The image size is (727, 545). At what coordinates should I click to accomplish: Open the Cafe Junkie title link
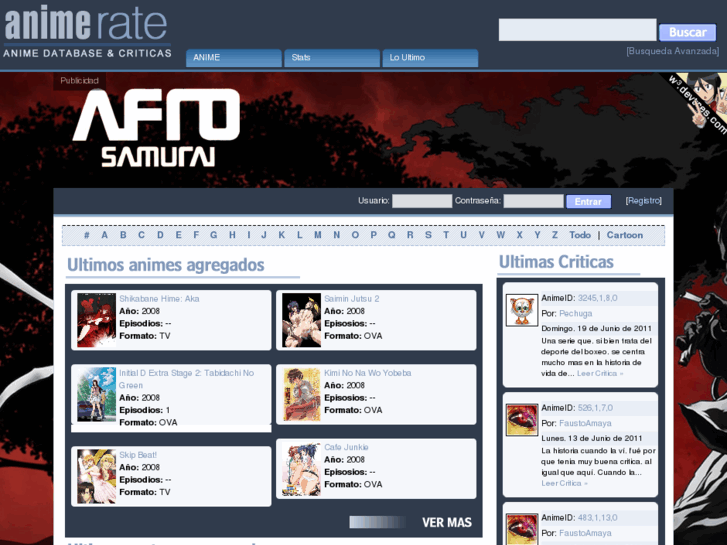coord(346,447)
